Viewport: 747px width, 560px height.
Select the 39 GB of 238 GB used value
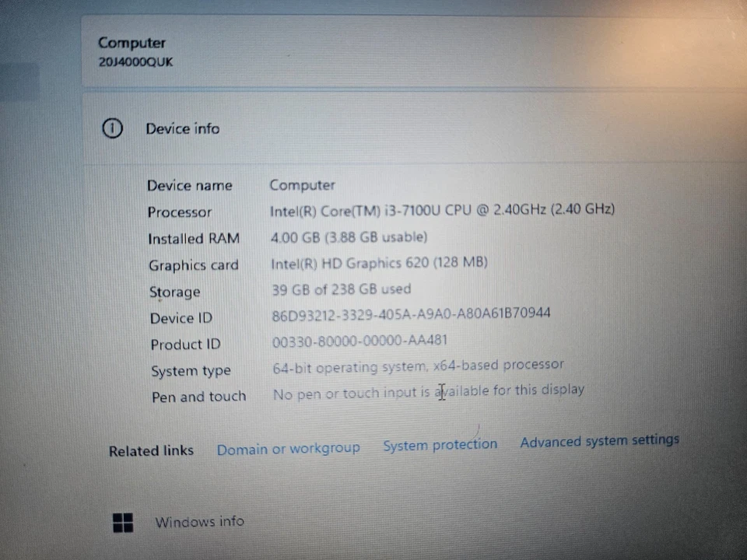tap(341, 289)
